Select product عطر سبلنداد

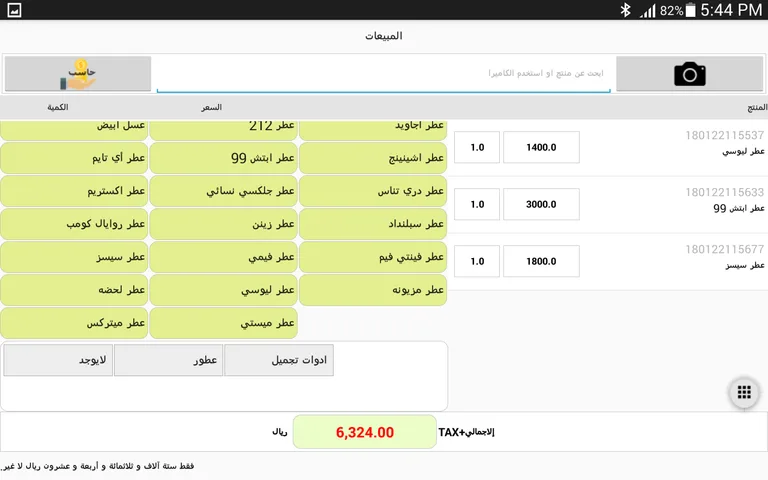[373, 224]
